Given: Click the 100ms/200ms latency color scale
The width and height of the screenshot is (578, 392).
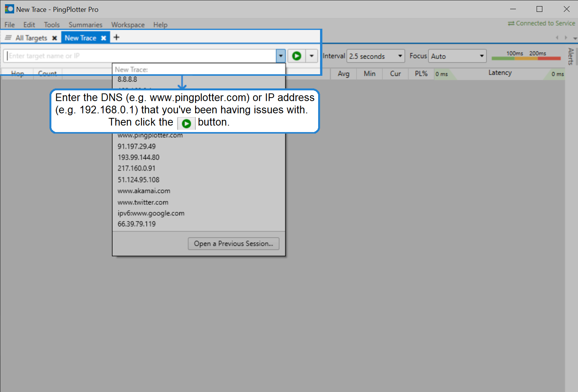Looking at the screenshot, I should click(x=526, y=56).
